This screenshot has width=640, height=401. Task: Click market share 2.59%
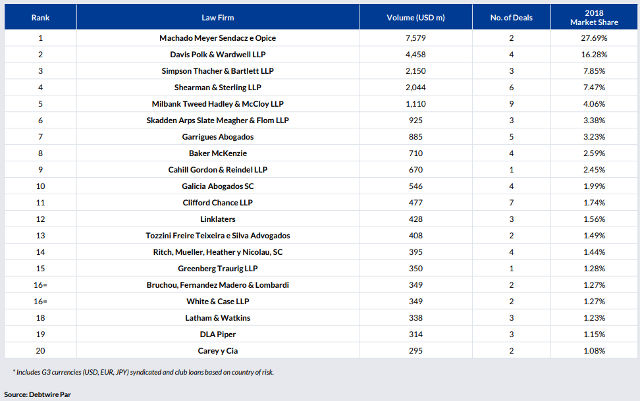pos(594,153)
